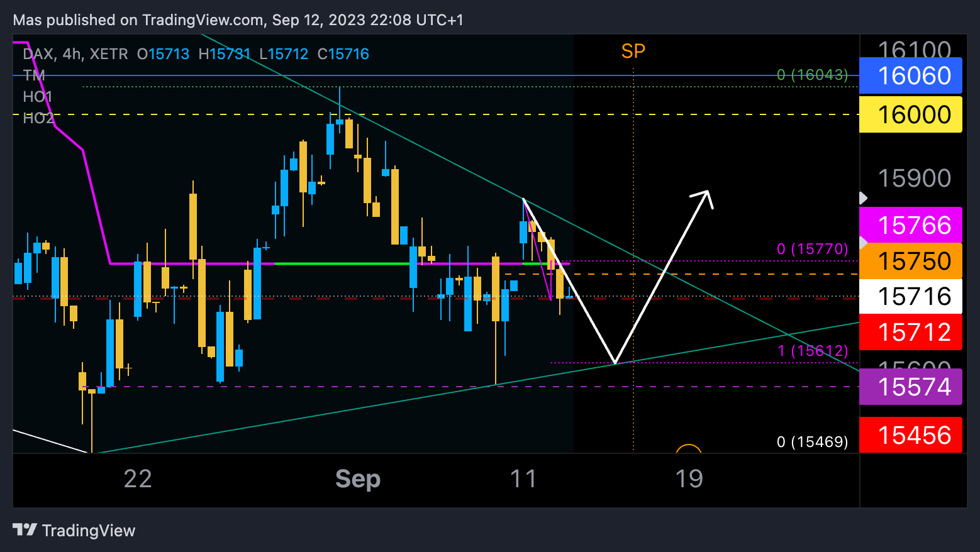Image resolution: width=980 pixels, height=552 pixels.
Task: Click the red 15456 price label
Action: pyautogui.click(x=911, y=435)
